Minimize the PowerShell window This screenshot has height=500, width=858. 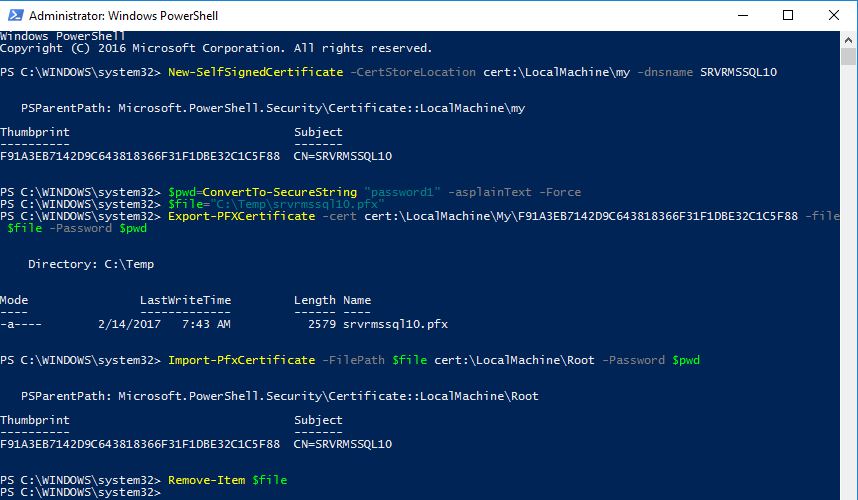click(743, 15)
